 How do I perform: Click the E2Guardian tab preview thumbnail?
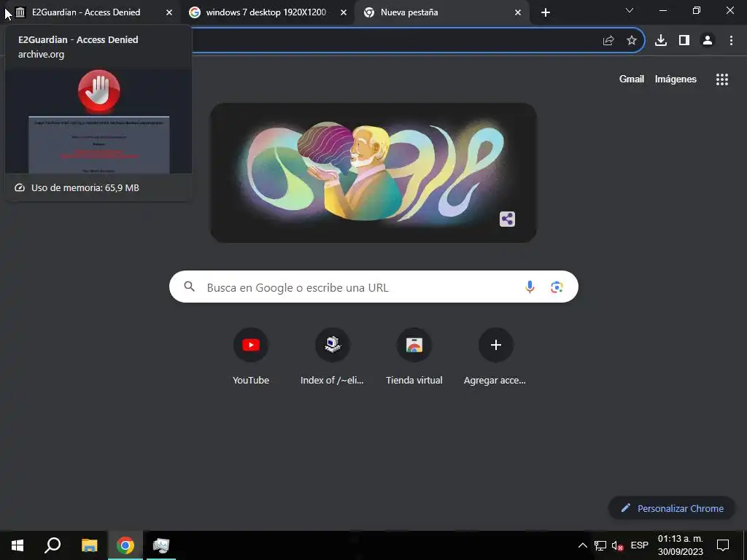click(98, 122)
